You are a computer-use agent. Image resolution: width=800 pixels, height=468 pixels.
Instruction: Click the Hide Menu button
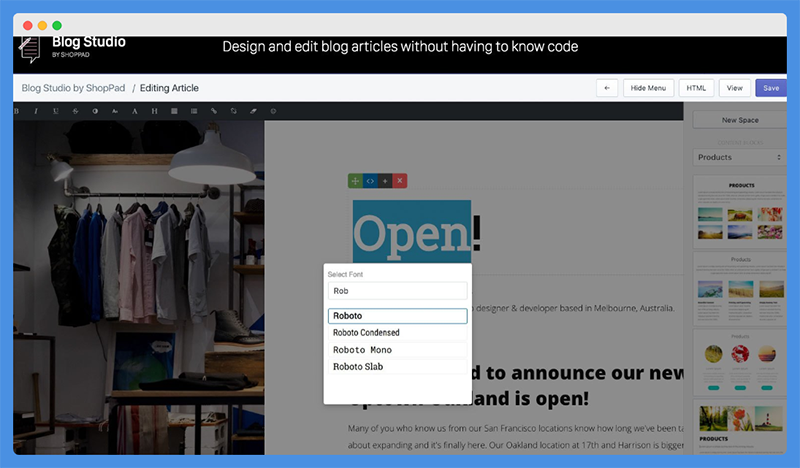click(x=648, y=88)
